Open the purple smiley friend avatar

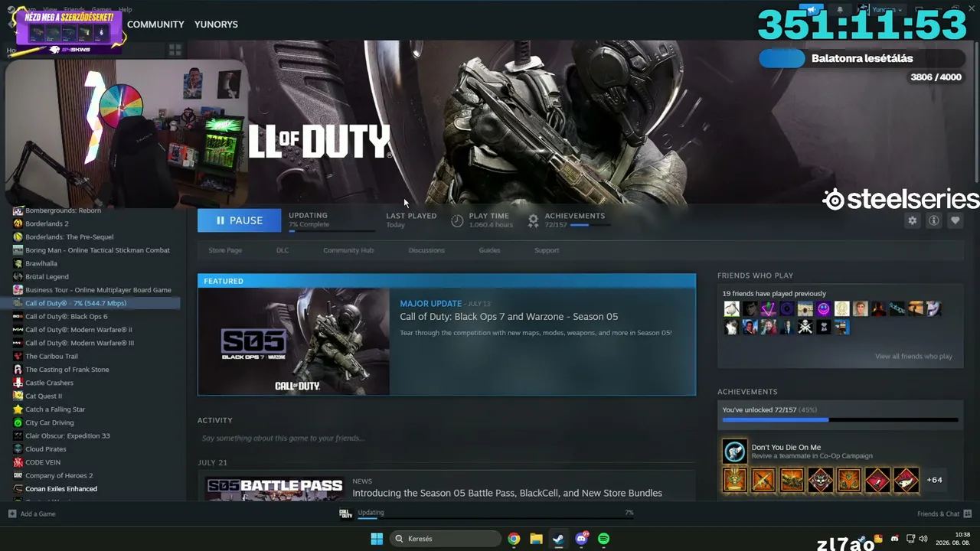click(823, 309)
